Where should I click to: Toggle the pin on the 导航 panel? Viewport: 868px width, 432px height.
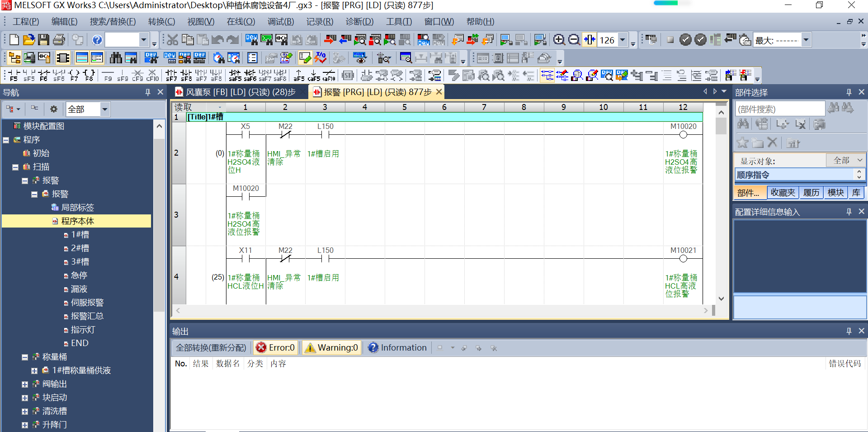click(x=147, y=92)
